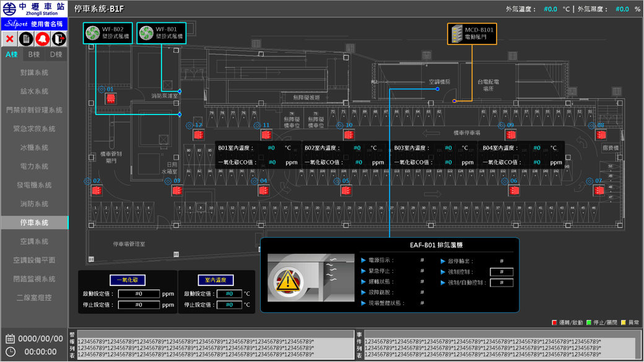Open the MCD-B101 electric damper icon
Viewport: 644px width, 362px height.
tap(457, 34)
